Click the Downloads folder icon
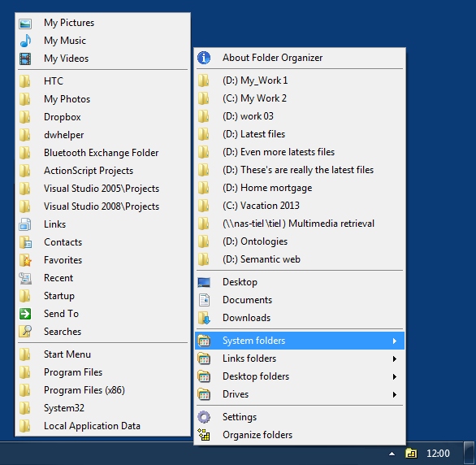Viewport: 476px width, 465px height. coord(204,318)
